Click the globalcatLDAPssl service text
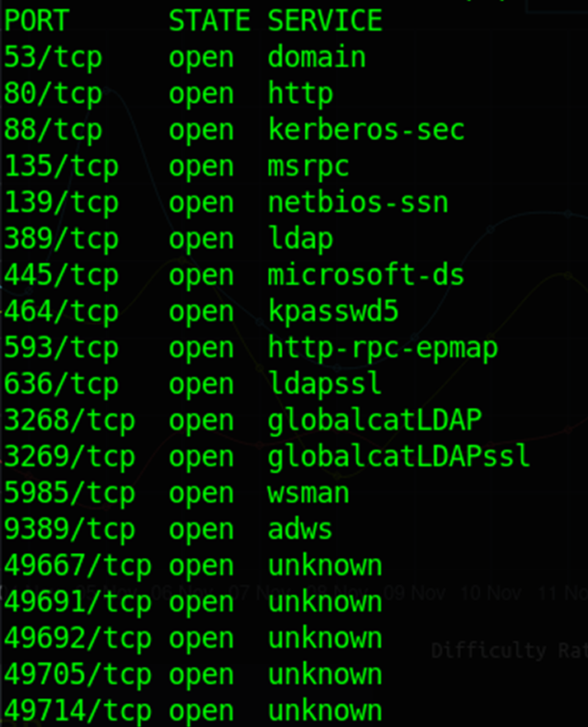 (x=399, y=457)
